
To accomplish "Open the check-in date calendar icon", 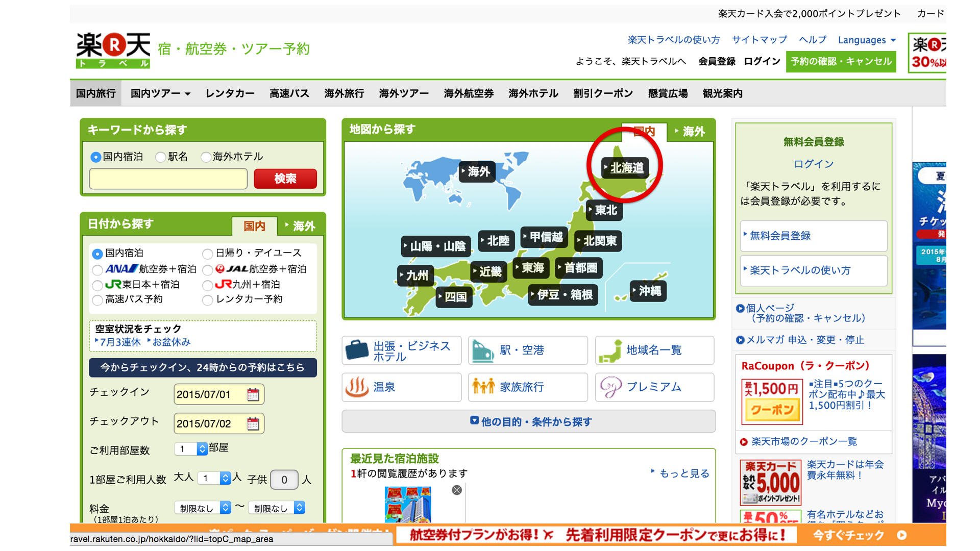I will pos(253,394).
